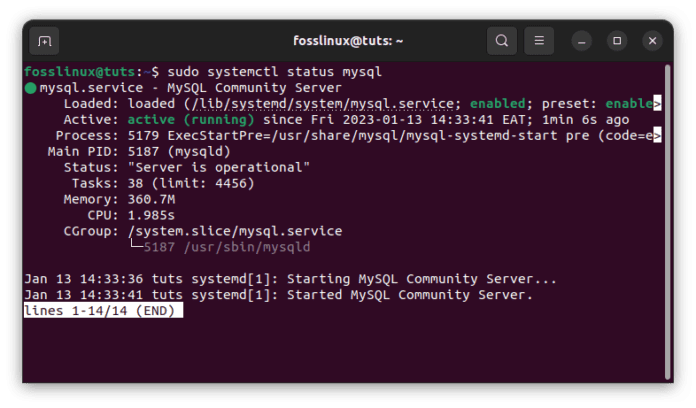Open the hamburger menu
Viewport: 696px width, 408px height.
pyautogui.click(x=538, y=42)
